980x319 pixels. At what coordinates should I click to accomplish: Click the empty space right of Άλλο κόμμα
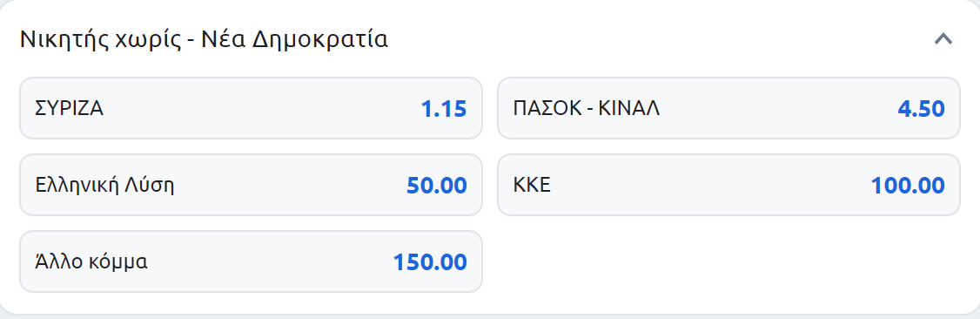tap(728, 261)
